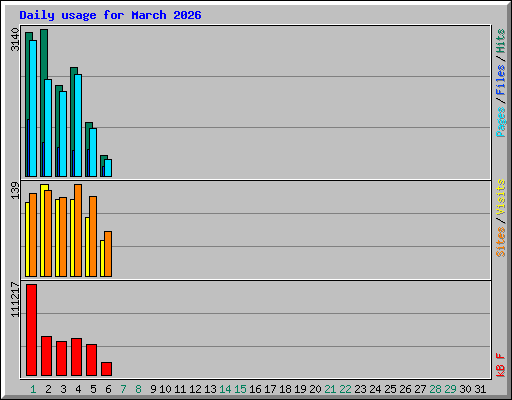Viewport: 512px width, 400px height.
Task: Click the 3140 y-axis label
Action: tap(15, 39)
